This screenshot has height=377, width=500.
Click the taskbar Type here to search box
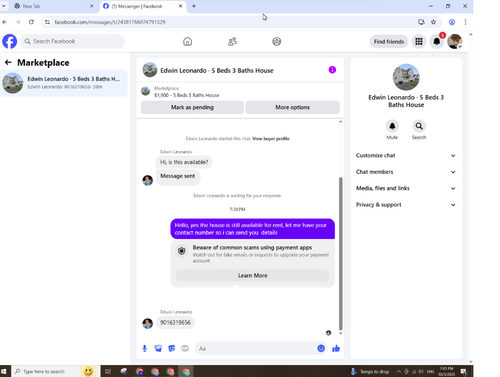click(55, 371)
